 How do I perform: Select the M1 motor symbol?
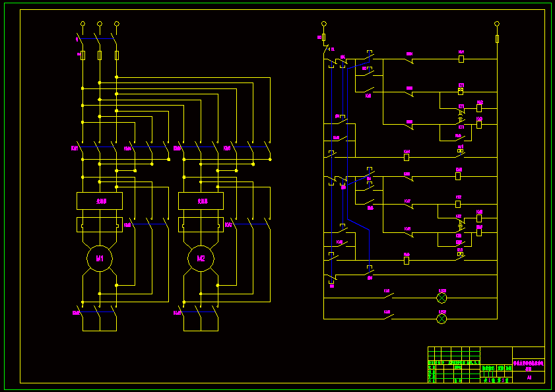point(100,259)
